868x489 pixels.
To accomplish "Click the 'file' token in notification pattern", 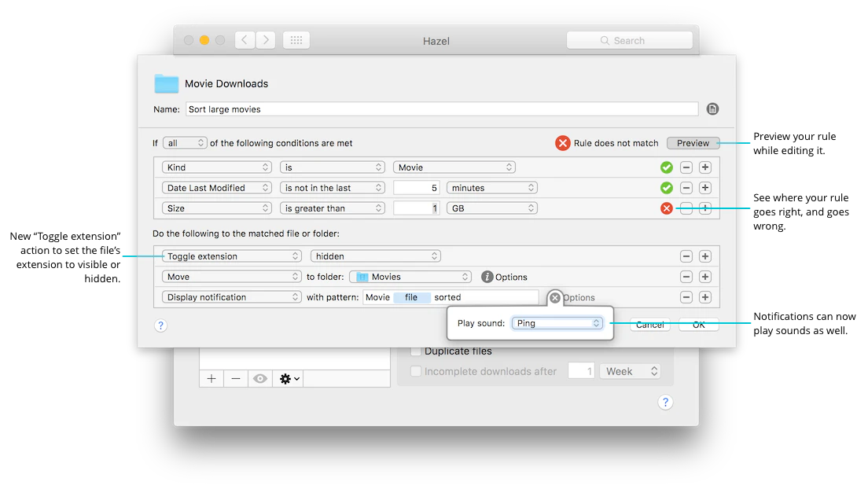I will click(411, 297).
